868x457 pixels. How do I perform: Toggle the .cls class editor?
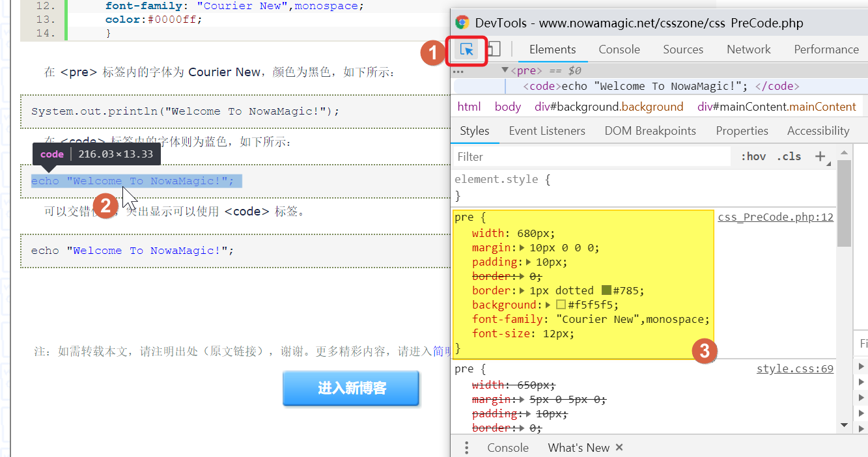(x=789, y=156)
